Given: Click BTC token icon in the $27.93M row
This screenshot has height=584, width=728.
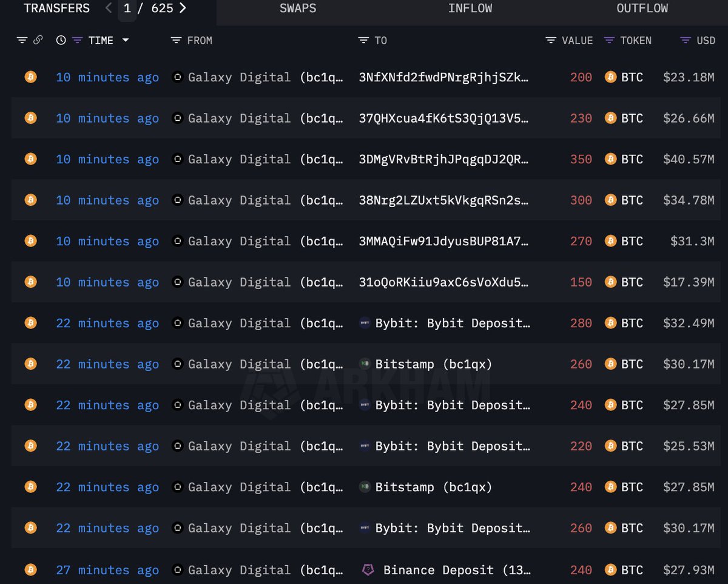Looking at the screenshot, I should 610,569.
